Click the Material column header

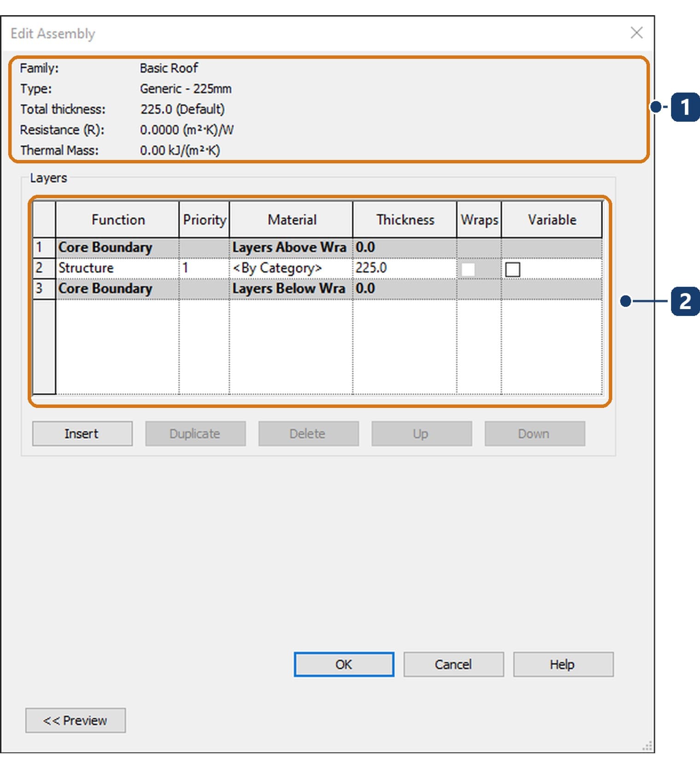click(x=291, y=220)
